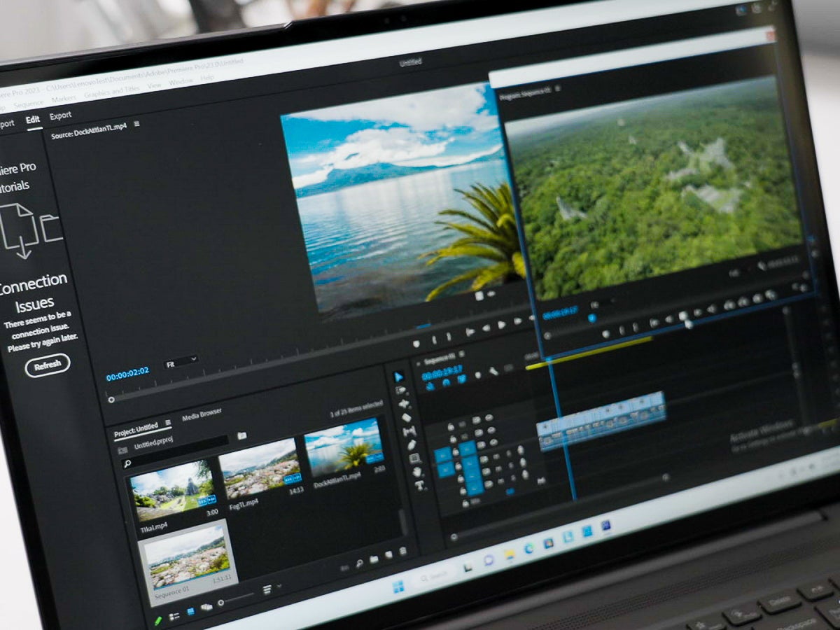This screenshot has width=840, height=630.
Task: Select the Selection tool arrow
Action: 399,377
